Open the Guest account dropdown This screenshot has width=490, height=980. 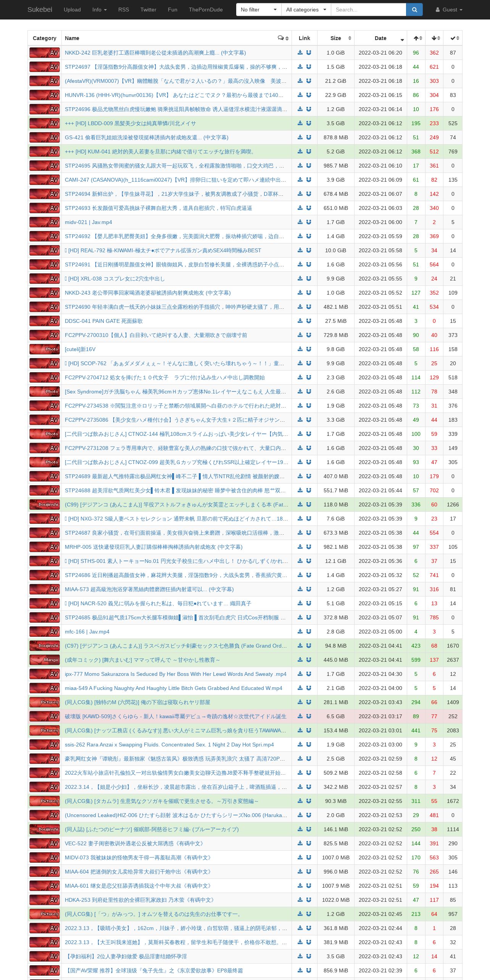tap(449, 10)
